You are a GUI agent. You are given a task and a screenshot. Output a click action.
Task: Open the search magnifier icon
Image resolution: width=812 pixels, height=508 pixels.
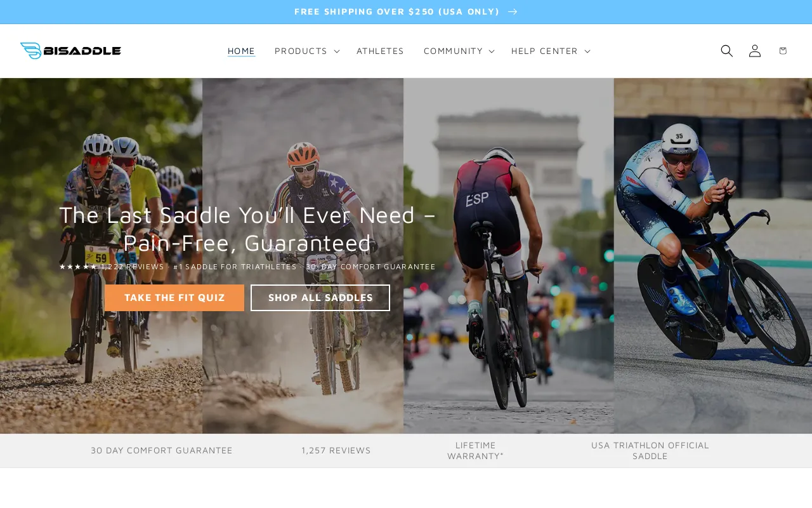726,51
